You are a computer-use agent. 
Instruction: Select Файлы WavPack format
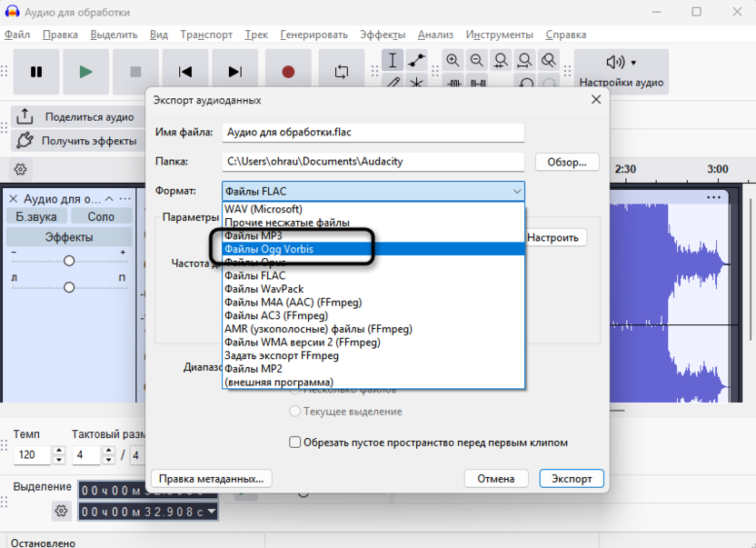(373, 289)
